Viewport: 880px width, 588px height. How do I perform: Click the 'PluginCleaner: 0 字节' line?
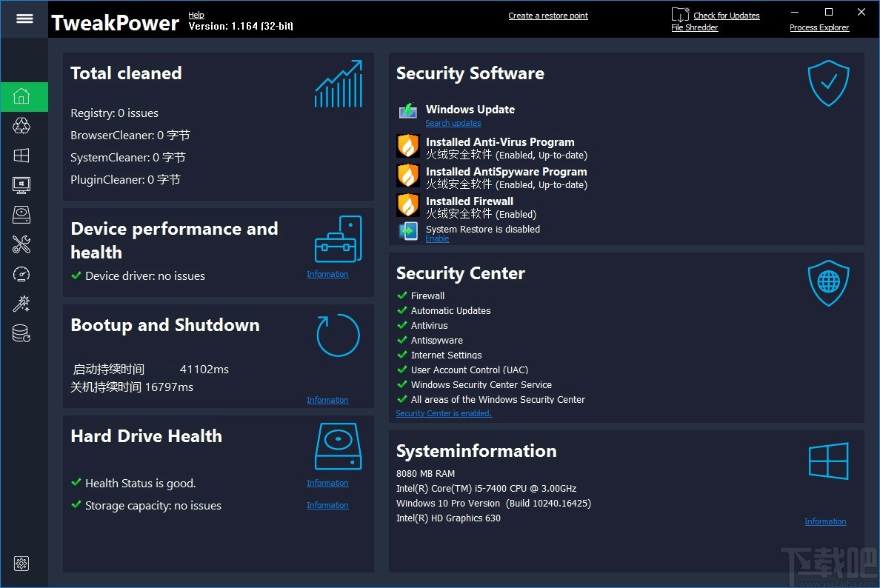point(125,180)
